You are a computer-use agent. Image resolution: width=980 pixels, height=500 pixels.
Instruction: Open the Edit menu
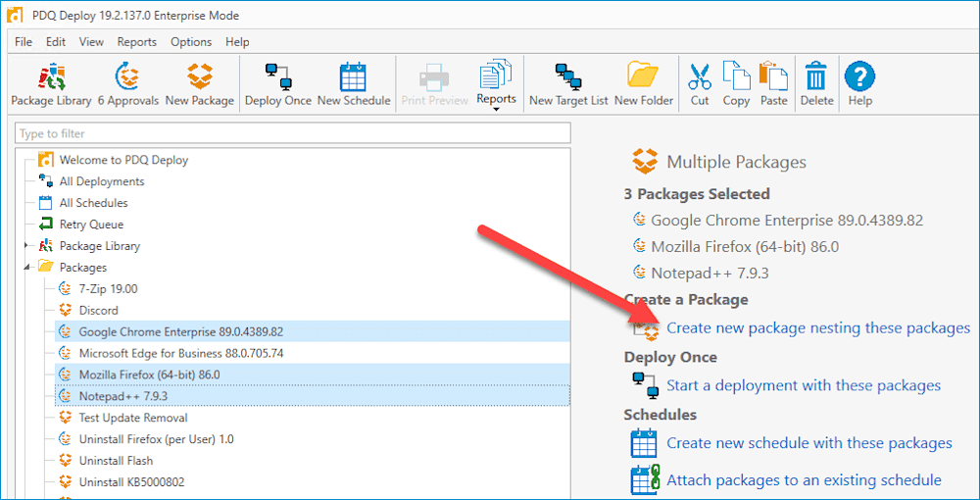[56, 42]
